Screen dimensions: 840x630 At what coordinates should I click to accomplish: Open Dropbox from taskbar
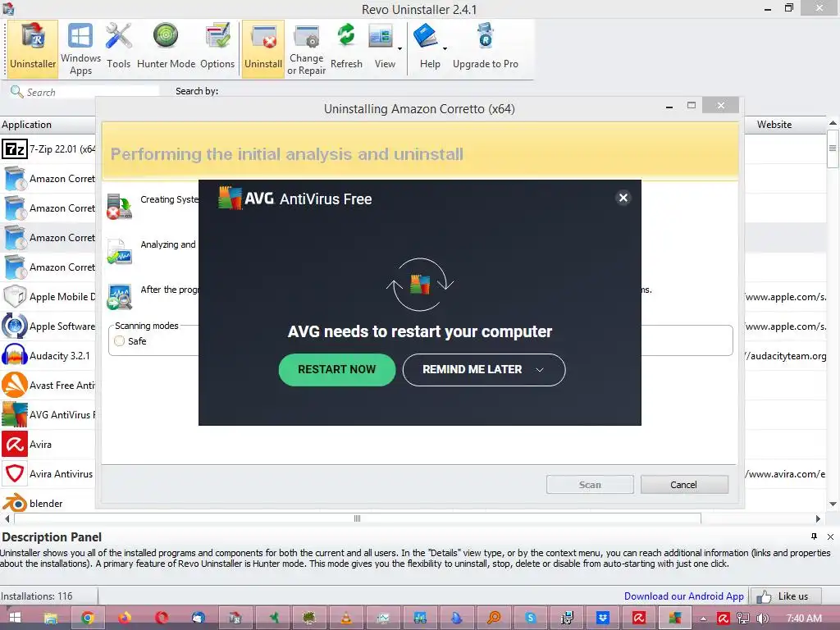click(603, 618)
